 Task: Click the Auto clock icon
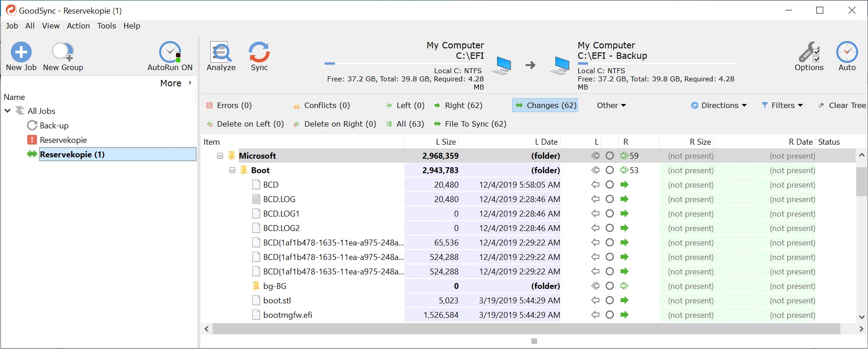[847, 52]
